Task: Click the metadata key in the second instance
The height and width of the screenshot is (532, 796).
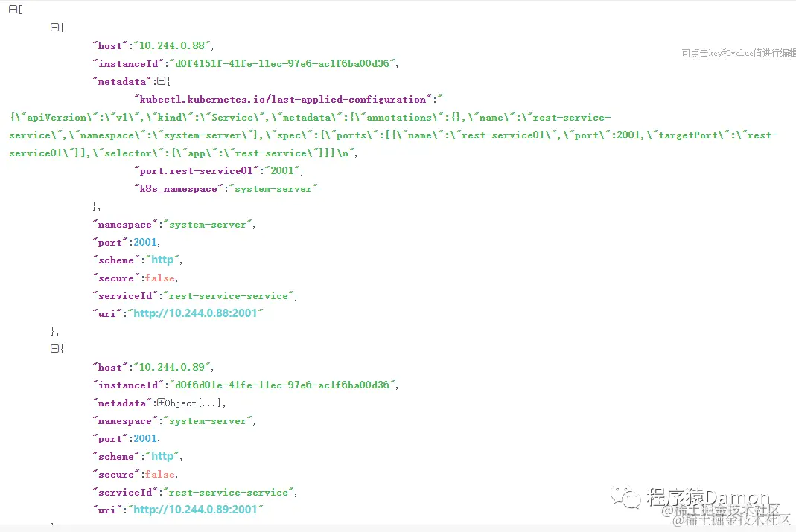Action: pos(122,403)
